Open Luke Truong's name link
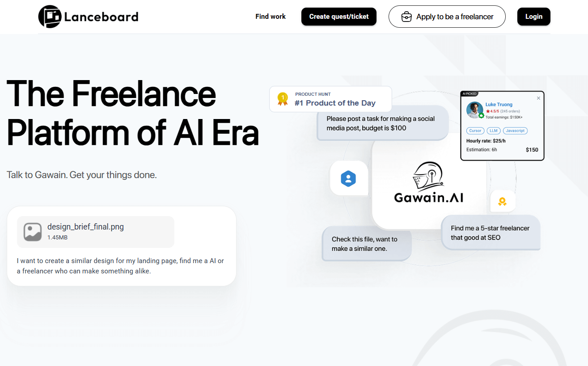 499,105
